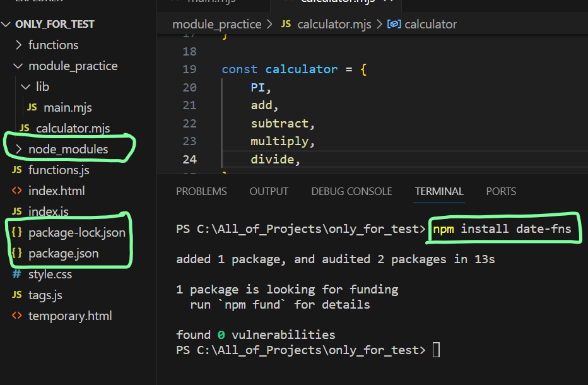Open calculator.mjs in the explorer tree

(73, 129)
